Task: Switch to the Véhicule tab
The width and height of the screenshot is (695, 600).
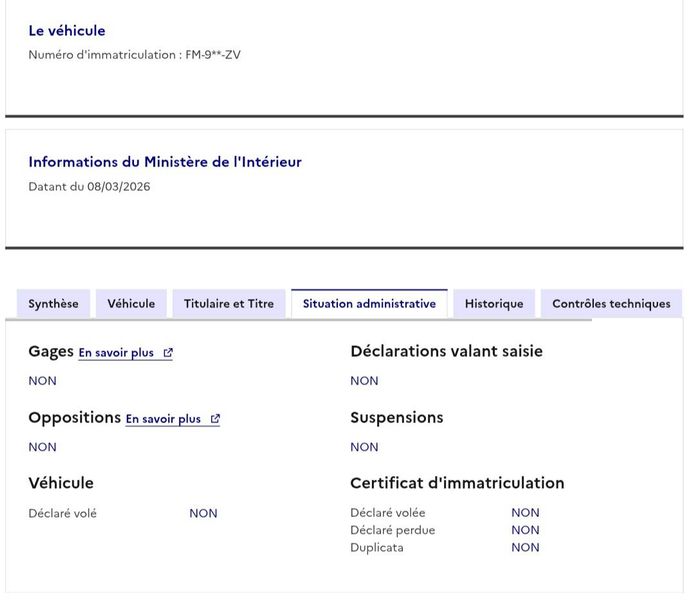Action: (131, 304)
